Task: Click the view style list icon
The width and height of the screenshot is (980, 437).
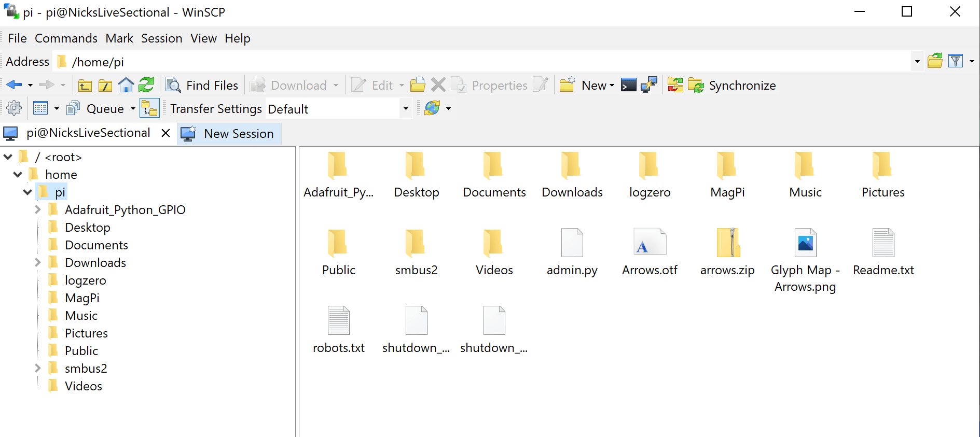Action: [x=40, y=108]
